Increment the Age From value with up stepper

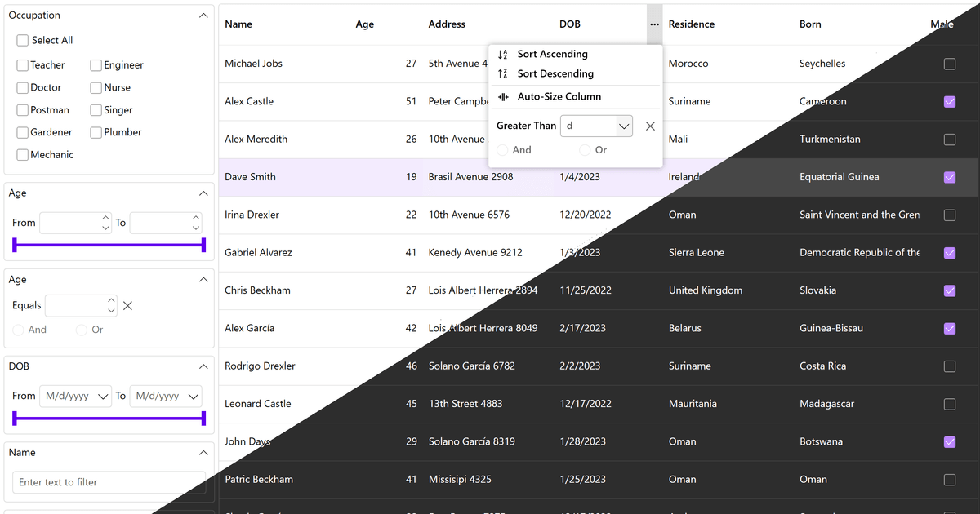click(x=105, y=219)
